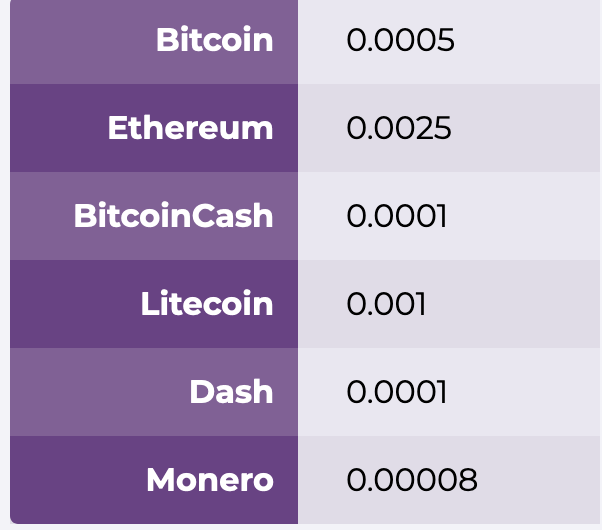The height and width of the screenshot is (530, 602).
Task: Click empty space right of Bitcoin value
Action: click(530, 40)
